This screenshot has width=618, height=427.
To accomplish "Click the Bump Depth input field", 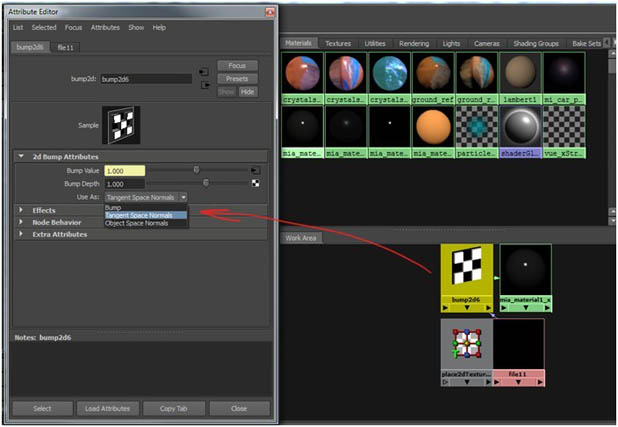I will (x=125, y=184).
